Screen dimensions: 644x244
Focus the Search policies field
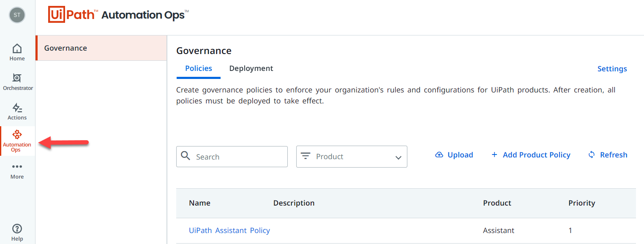232,157
